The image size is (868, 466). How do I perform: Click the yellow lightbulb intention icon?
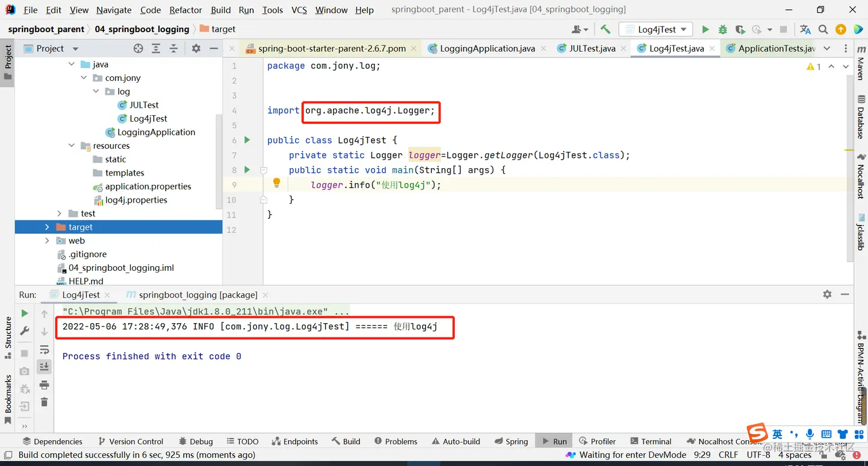tap(277, 183)
